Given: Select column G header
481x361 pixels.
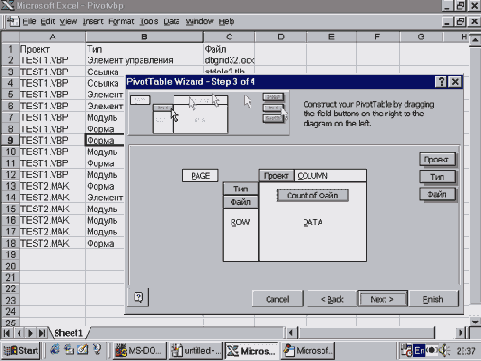Looking at the screenshot, I should [421, 37].
